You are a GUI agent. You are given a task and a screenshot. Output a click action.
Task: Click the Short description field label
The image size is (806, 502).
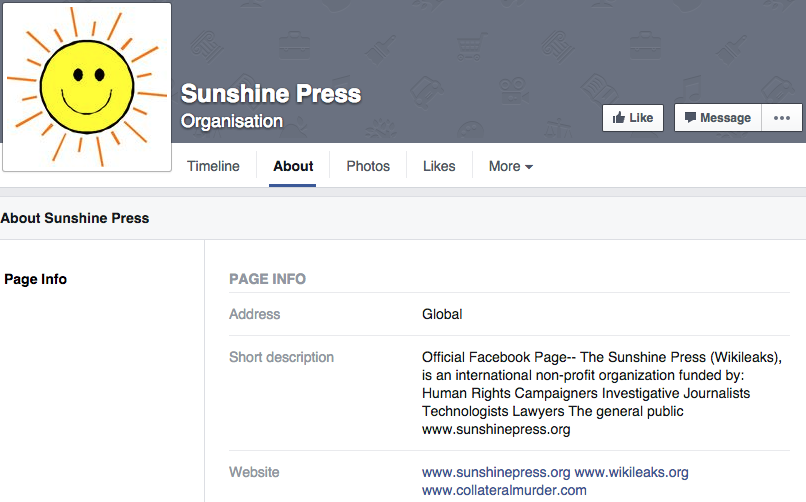pos(281,357)
